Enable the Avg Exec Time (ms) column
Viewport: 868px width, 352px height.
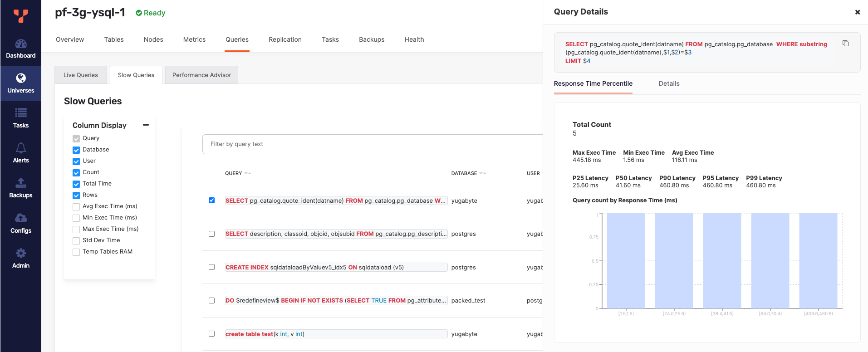pos(76,207)
